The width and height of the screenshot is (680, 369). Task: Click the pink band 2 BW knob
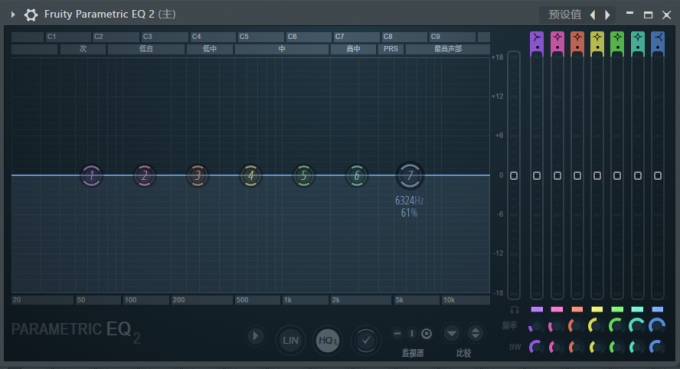tap(556, 347)
